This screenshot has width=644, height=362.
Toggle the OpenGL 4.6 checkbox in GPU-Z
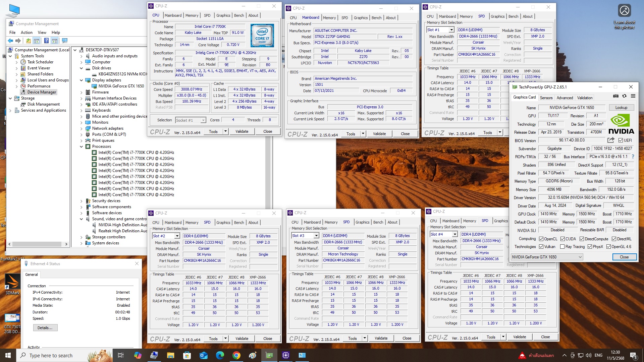[608, 247]
